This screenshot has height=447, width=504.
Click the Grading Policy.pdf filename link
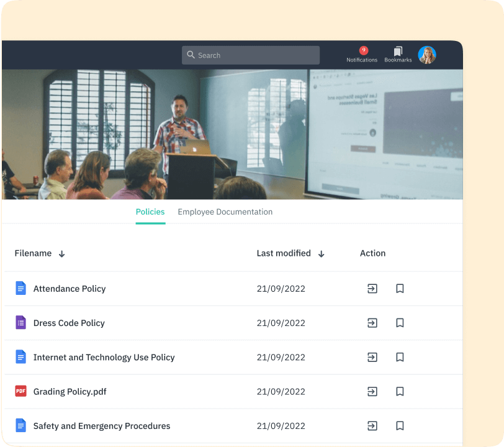pyautogui.click(x=71, y=392)
